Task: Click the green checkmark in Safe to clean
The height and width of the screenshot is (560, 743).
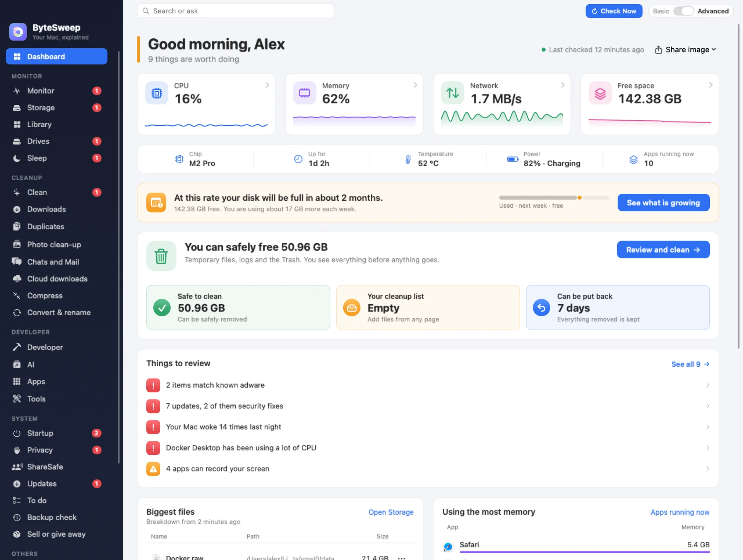Action: (162, 308)
